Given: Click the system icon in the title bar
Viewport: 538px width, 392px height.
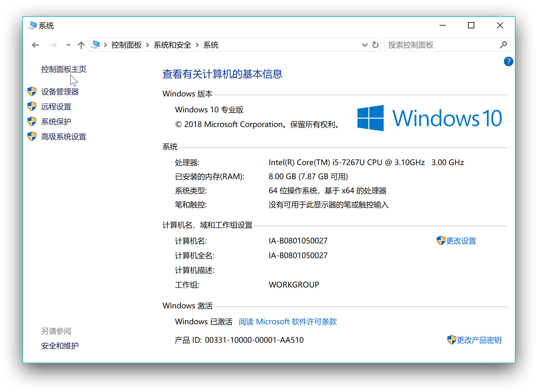Looking at the screenshot, I should pyautogui.click(x=32, y=25).
